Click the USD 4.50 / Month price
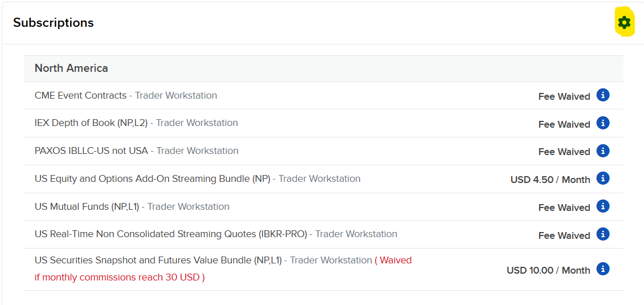This screenshot has width=644, height=305. pyautogui.click(x=551, y=180)
